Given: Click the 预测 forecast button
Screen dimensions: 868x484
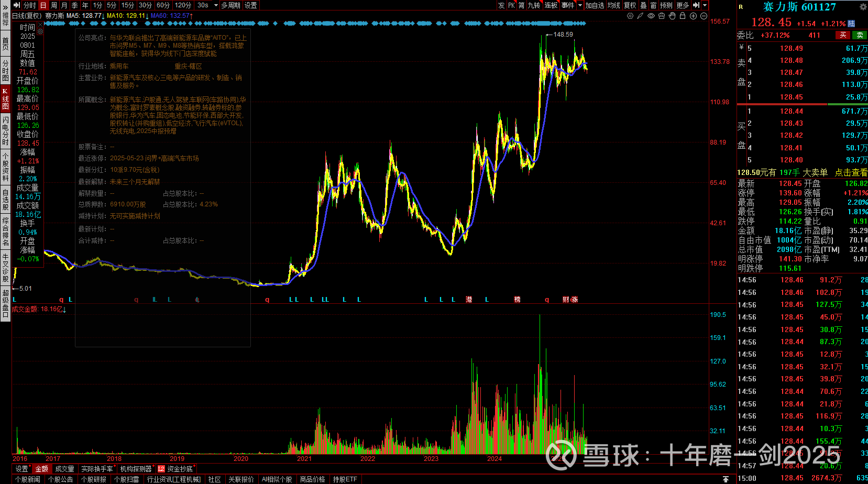Looking at the screenshot, I should pos(666,5).
